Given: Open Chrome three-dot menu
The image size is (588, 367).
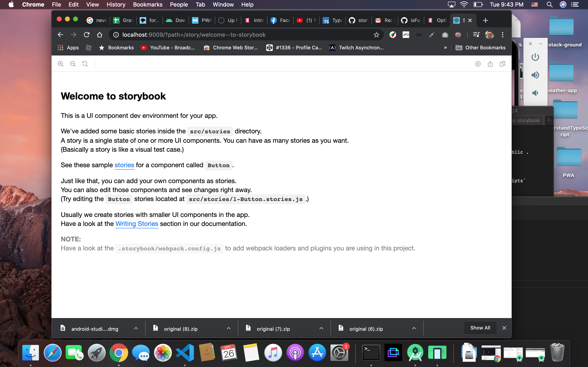Looking at the screenshot, I should [x=502, y=35].
